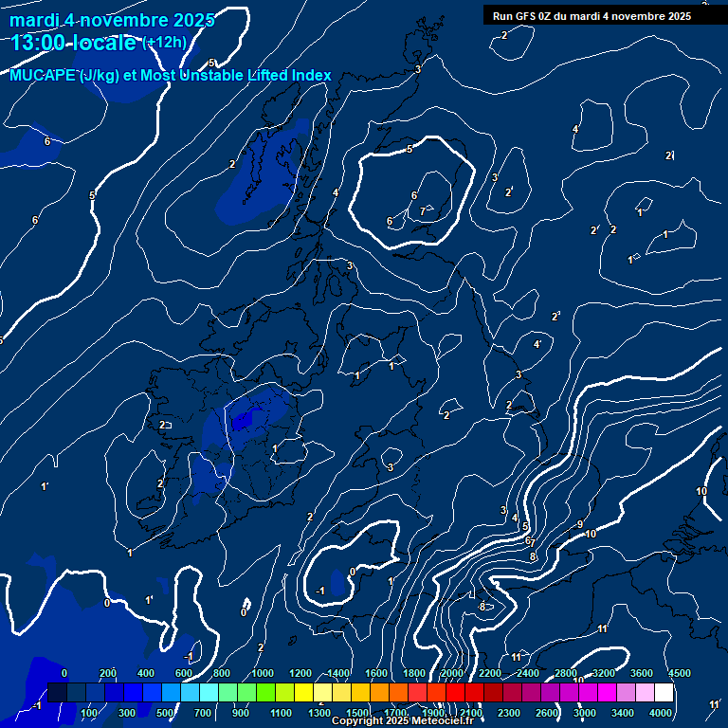Select the darkest red legend swatch
The width and height of the screenshot is (728, 728).
tap(493, 692)
